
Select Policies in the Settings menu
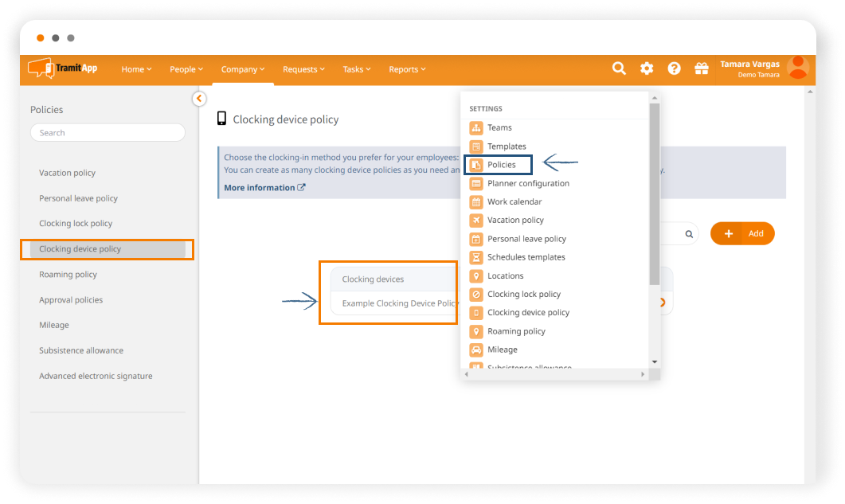[x=501, y=165]
